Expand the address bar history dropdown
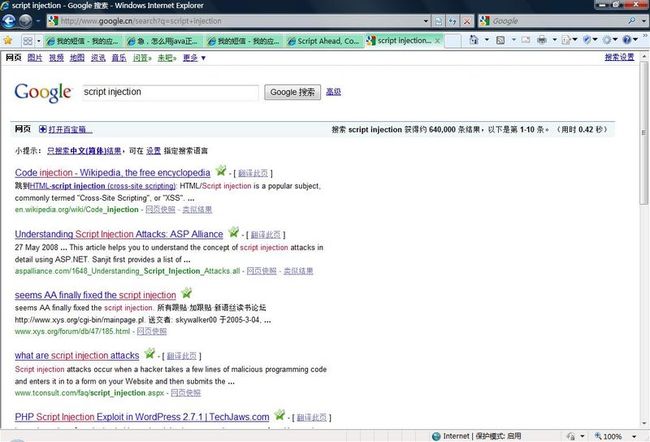This screenshot has width=650, height=442. [426, 21]
